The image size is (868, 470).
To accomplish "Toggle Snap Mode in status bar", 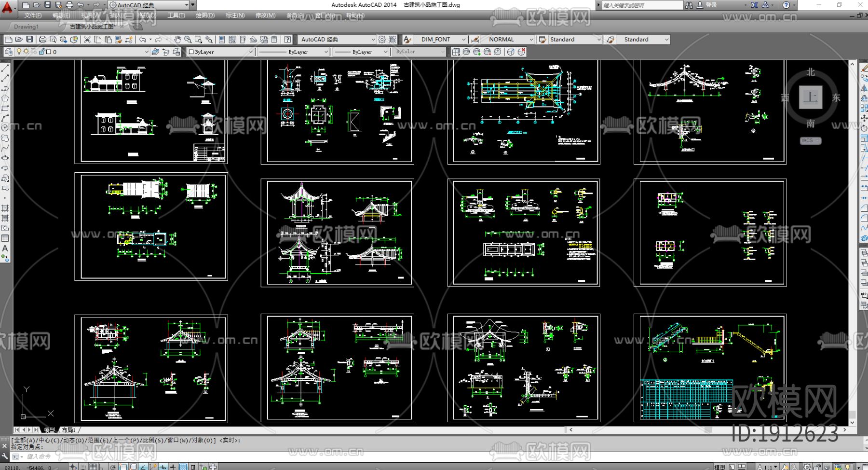I will tap(83, 467).
